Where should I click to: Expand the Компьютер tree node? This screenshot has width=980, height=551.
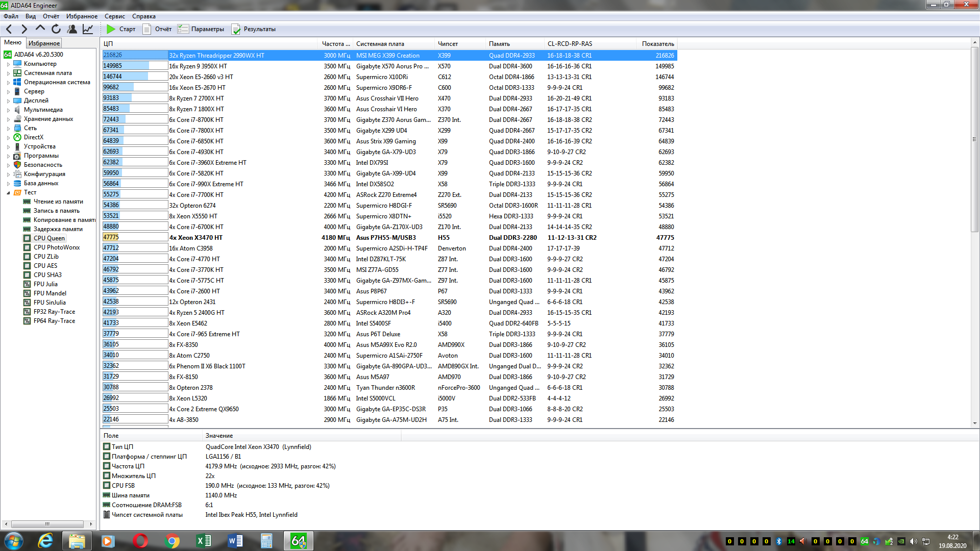coord(8,64)
